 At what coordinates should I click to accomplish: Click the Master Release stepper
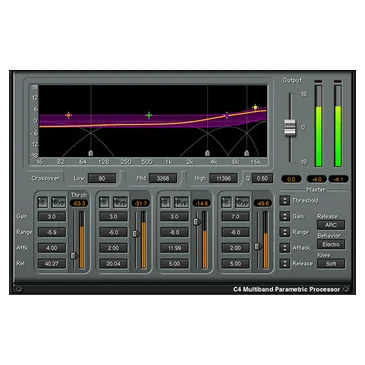click(285, 263)
